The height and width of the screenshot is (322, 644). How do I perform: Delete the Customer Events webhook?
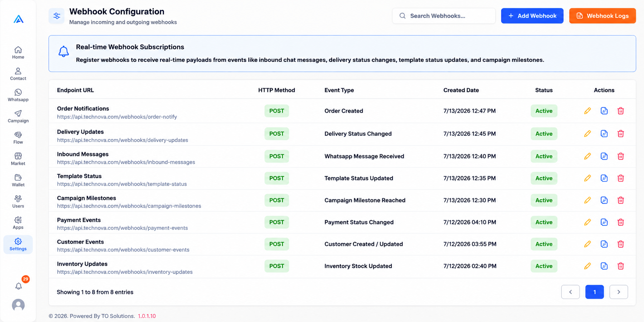click(x=621, y=244)
